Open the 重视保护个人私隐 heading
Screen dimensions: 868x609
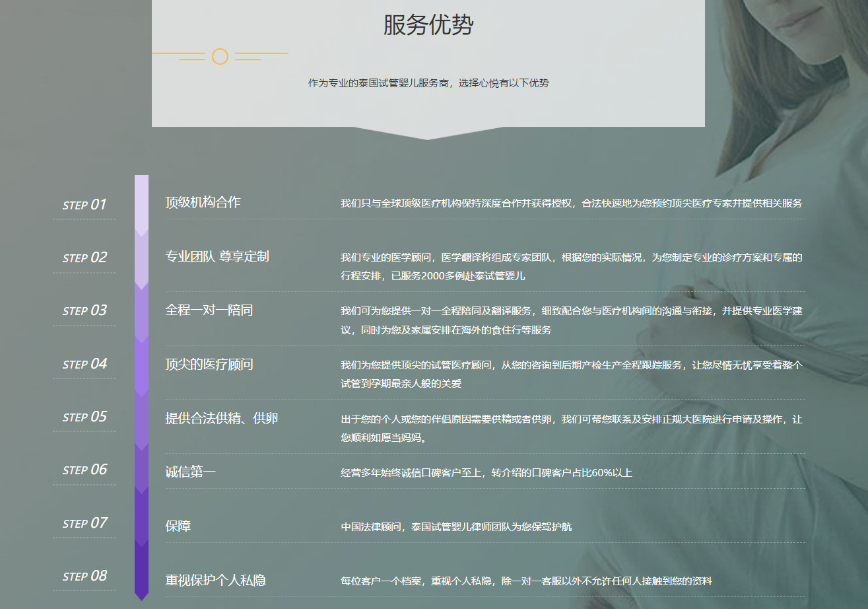[215, 581]
